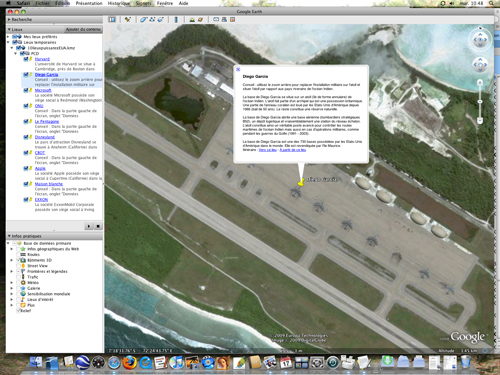Open the Fenêtre menu
Viewport: 500px width, 375px height.
pyautogui.click(x=165, y=3)
